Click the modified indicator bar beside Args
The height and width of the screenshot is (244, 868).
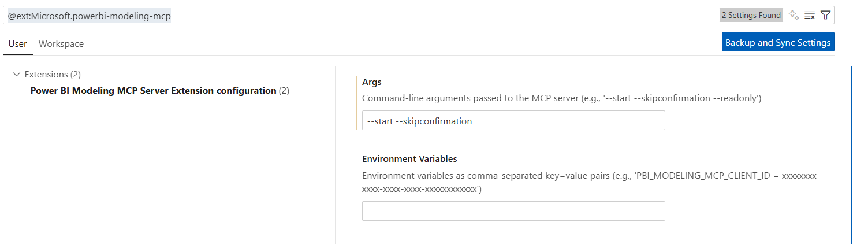[357, 103]
